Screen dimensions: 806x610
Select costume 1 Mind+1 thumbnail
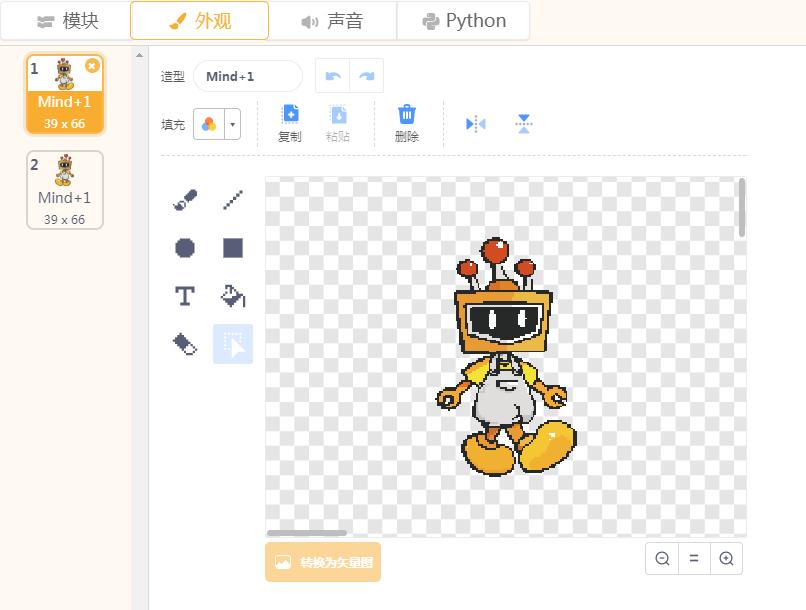click(x=65, y=94)
